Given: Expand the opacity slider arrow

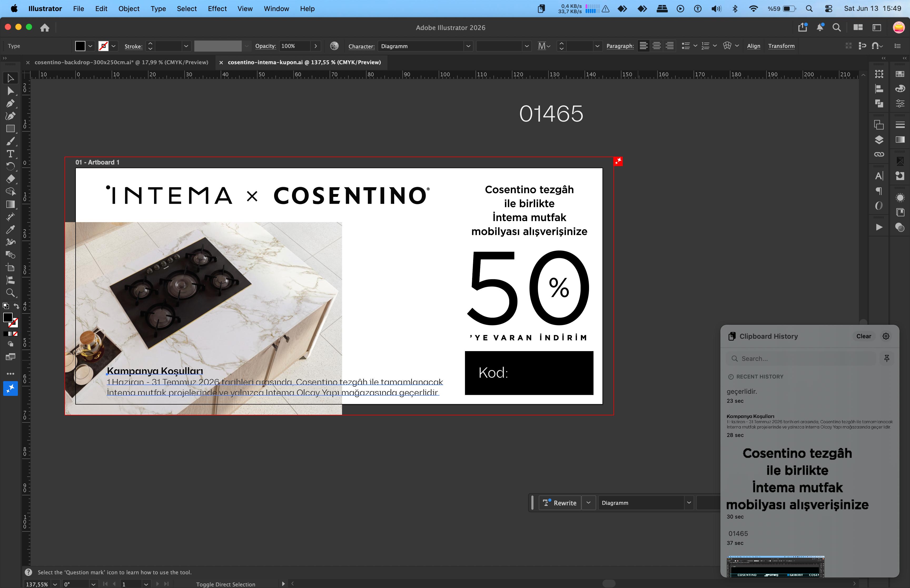Looking at the screenshot, I should coord(315,46).
